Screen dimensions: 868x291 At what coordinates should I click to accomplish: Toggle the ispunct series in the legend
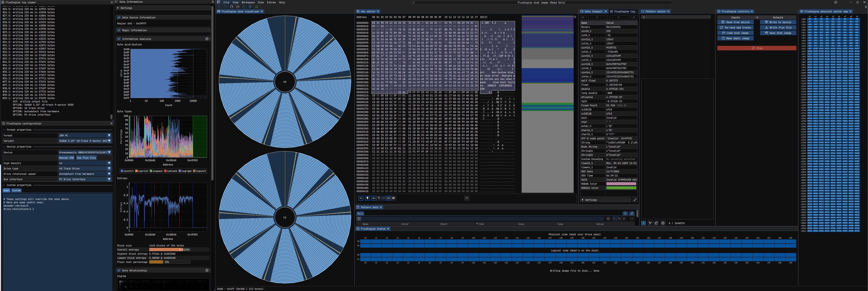pos(200,171)
